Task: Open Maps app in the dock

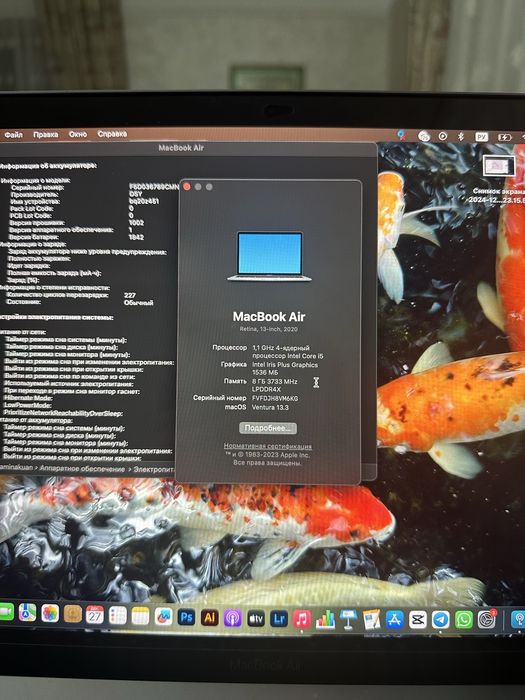Action: (27, 612)
